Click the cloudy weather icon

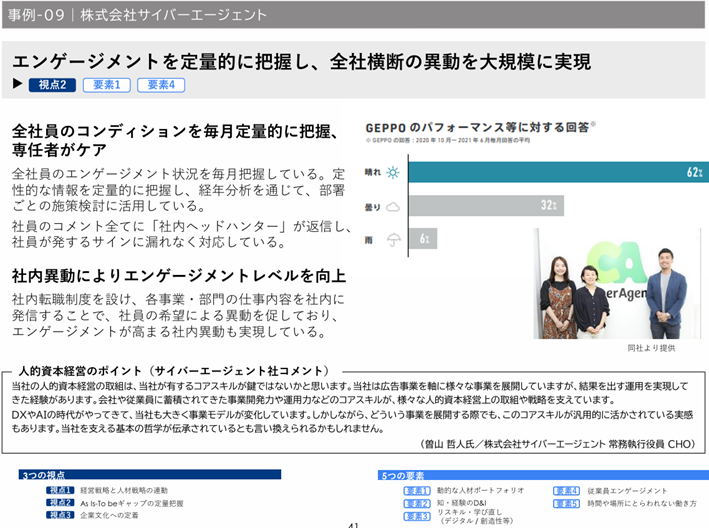click(393, 206)
